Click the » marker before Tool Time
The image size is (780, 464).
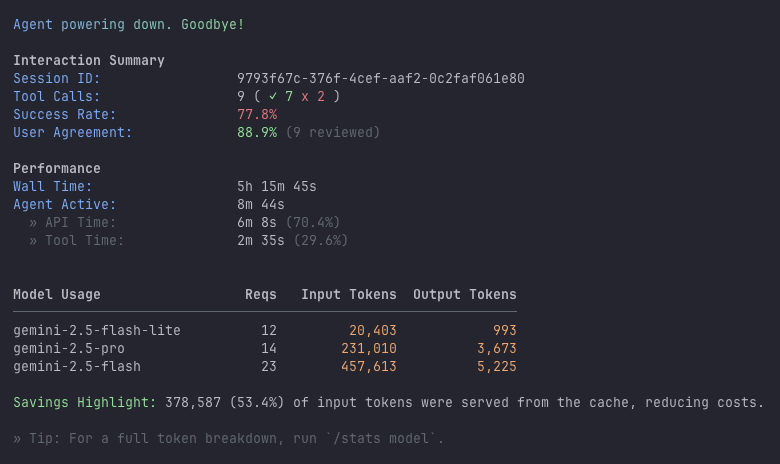click(x=33, y=240)
